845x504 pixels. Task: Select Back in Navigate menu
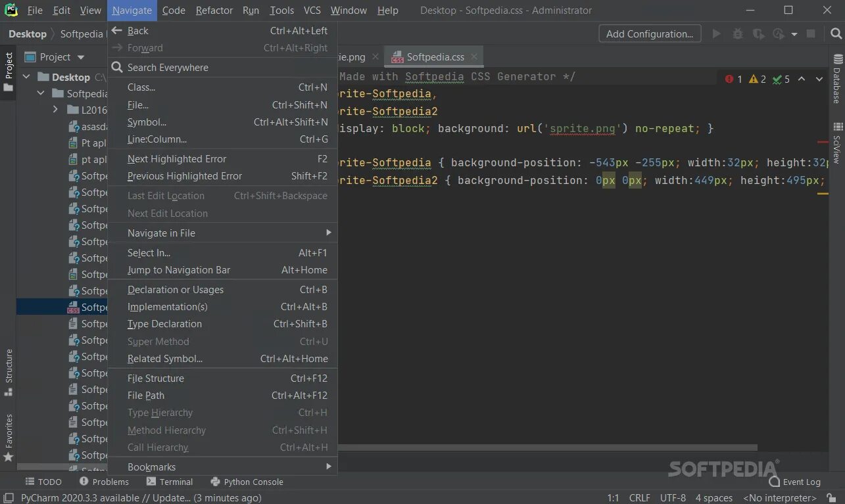pyautogui.click(x=222, y=30)
